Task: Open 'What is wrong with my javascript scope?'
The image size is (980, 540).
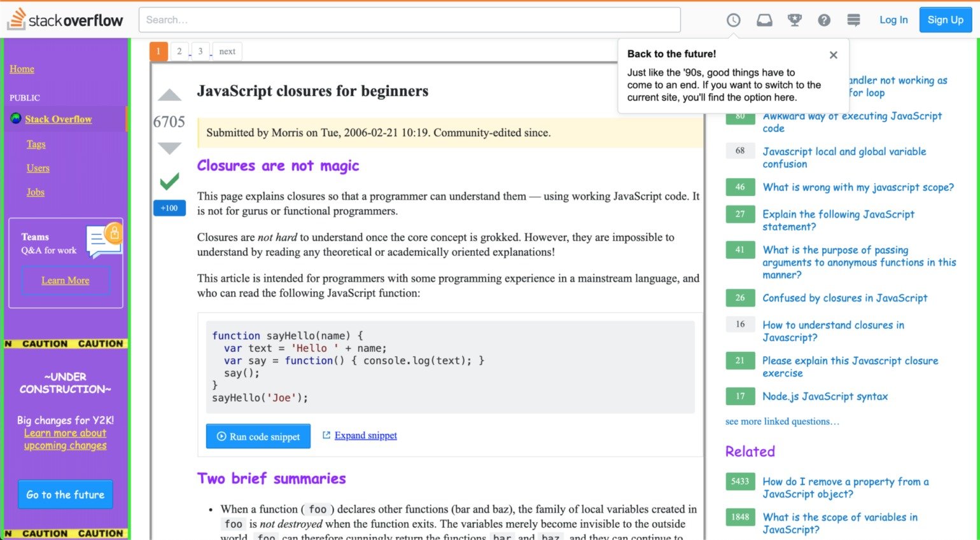Action: click(858, 188)
